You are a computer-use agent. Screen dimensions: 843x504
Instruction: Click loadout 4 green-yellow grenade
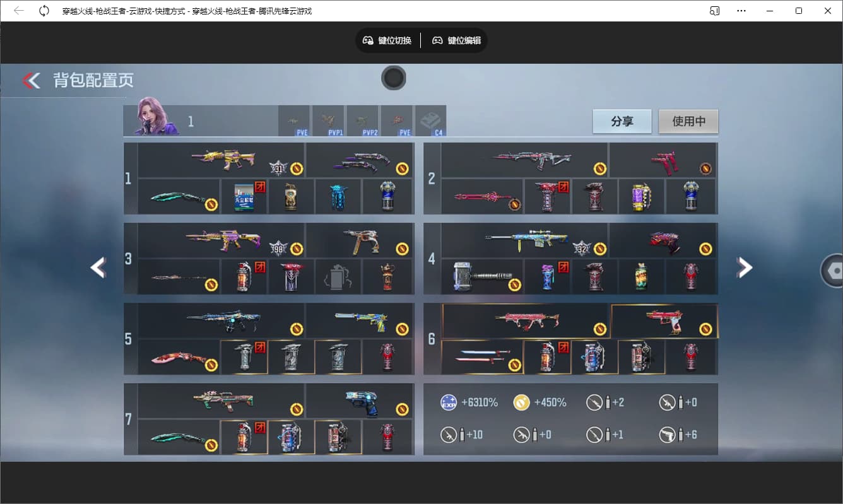(x=641, y=276)
